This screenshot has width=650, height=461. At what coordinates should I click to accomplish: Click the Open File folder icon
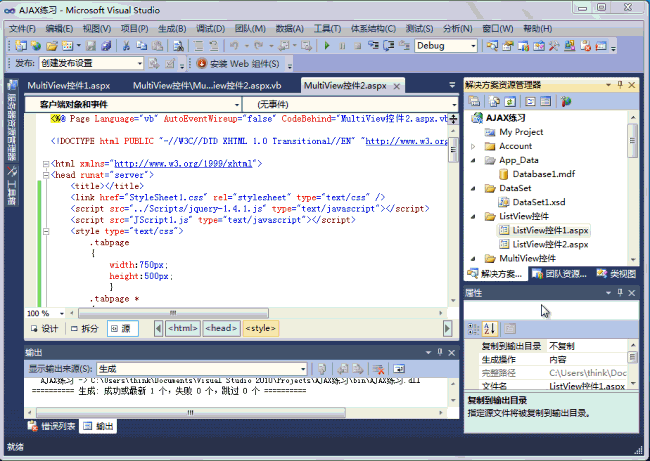click(x=52, y=46)
